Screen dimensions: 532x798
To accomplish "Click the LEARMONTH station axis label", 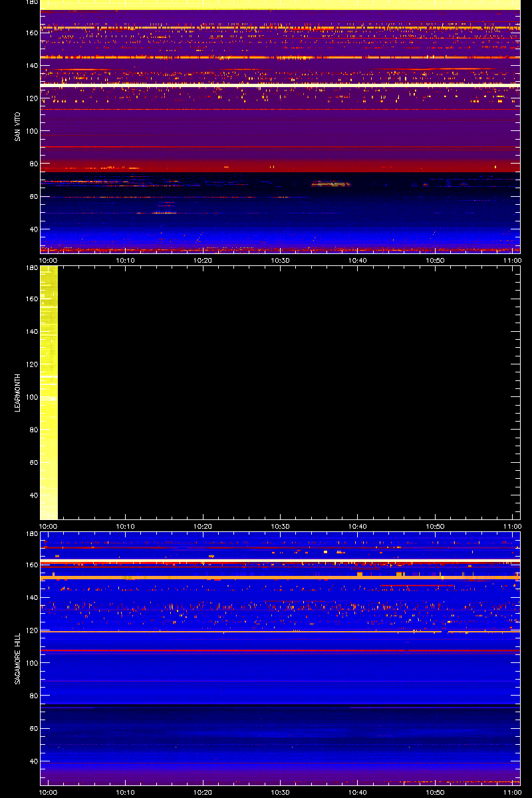I will click(17, 392).
